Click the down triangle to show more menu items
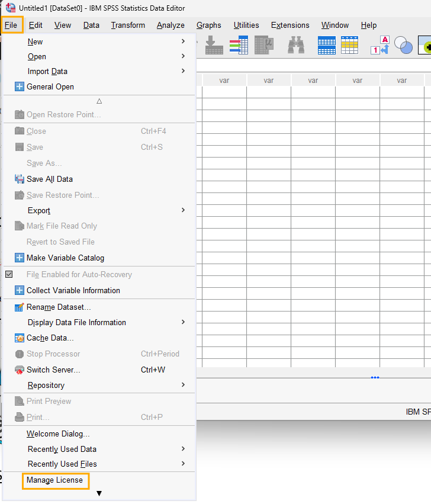The width and height of the screenshot is (431, 504). pos(99,493)
